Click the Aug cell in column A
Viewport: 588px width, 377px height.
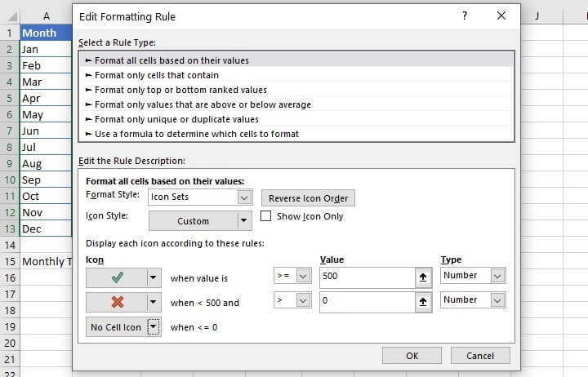coord(46,163)
